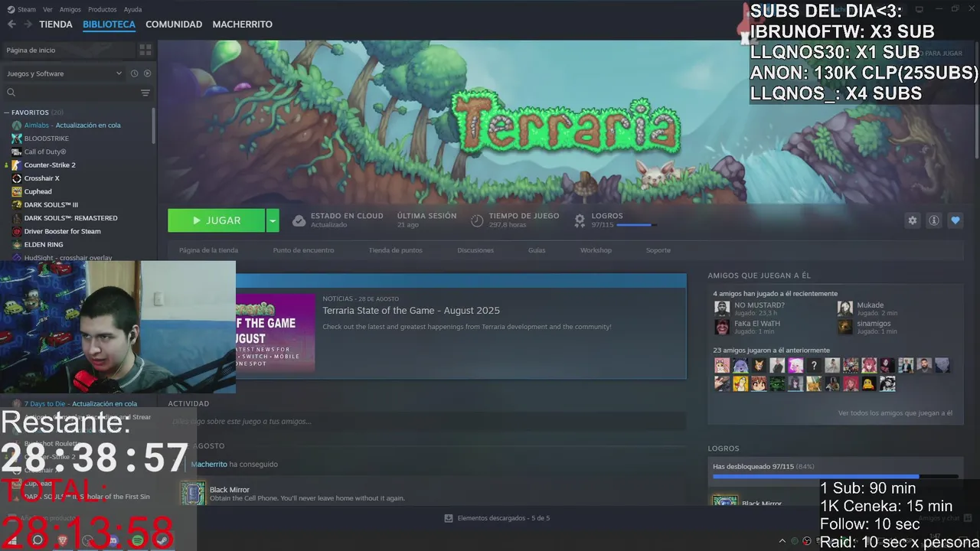Select Counter-Strike 2 in library

[x=50, y=165]
